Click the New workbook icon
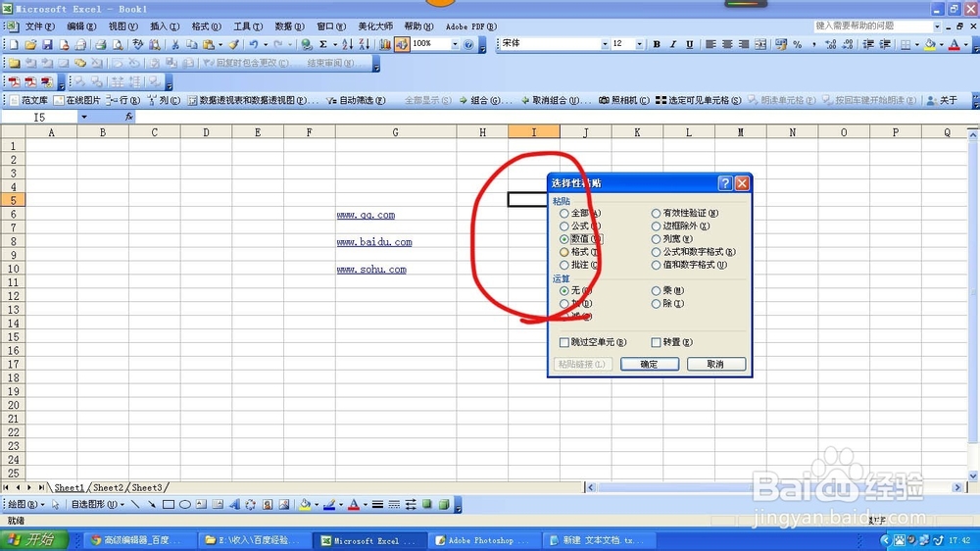Viewport: 980px width, 551px height. tap(14, 44)
